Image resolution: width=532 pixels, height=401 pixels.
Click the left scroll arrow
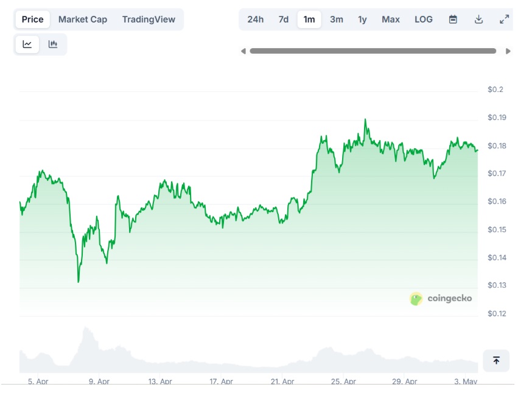[x=243, y=51]
